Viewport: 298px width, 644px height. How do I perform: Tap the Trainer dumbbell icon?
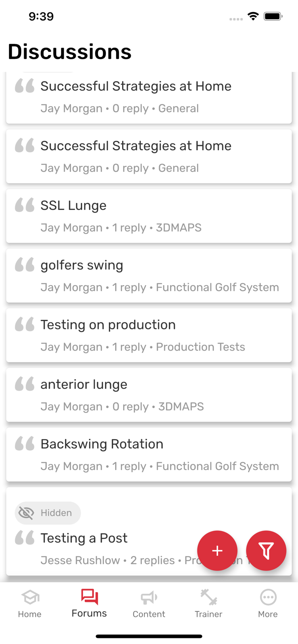coord(208,597)
